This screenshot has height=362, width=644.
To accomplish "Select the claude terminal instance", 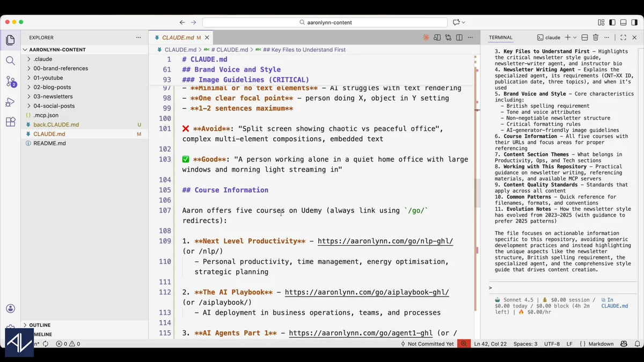I will 548,38.
